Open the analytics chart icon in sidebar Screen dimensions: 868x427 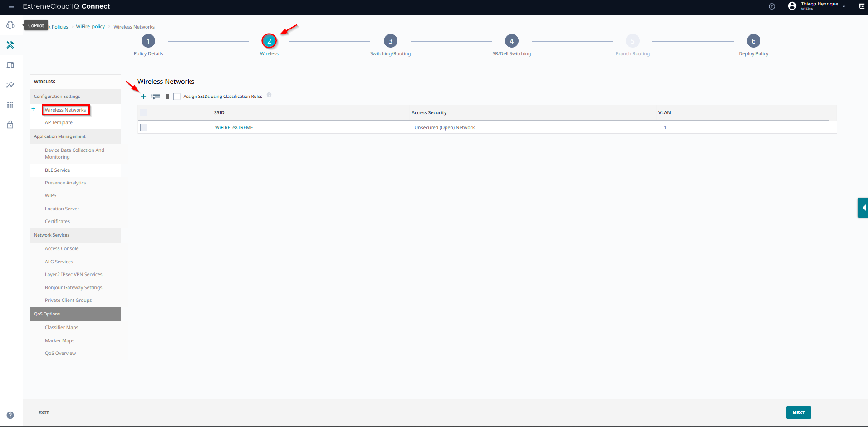[10, 85]
